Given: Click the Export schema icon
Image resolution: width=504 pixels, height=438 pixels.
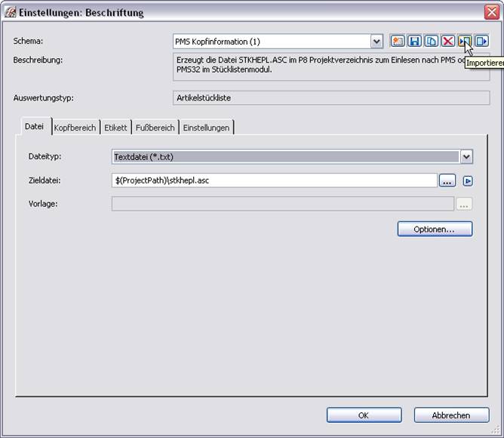Looking at the screenshot, I should point(481,42).
